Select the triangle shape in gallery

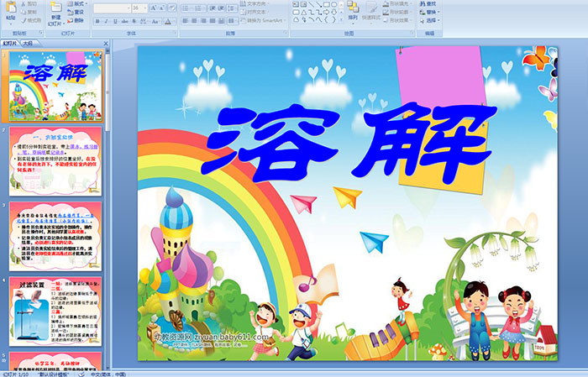tap(303, 13)
